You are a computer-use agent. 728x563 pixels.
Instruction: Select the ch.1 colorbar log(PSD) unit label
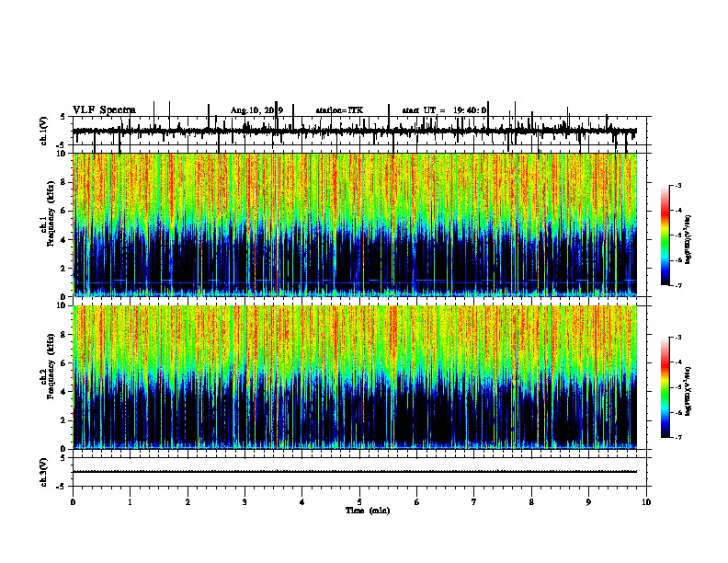[688, 240]
